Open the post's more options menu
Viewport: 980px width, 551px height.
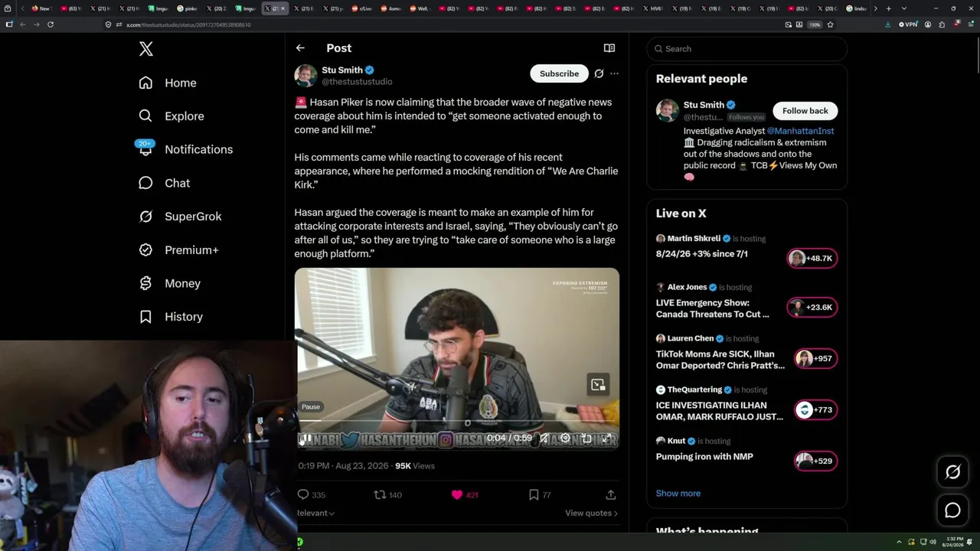click(614, 73)
